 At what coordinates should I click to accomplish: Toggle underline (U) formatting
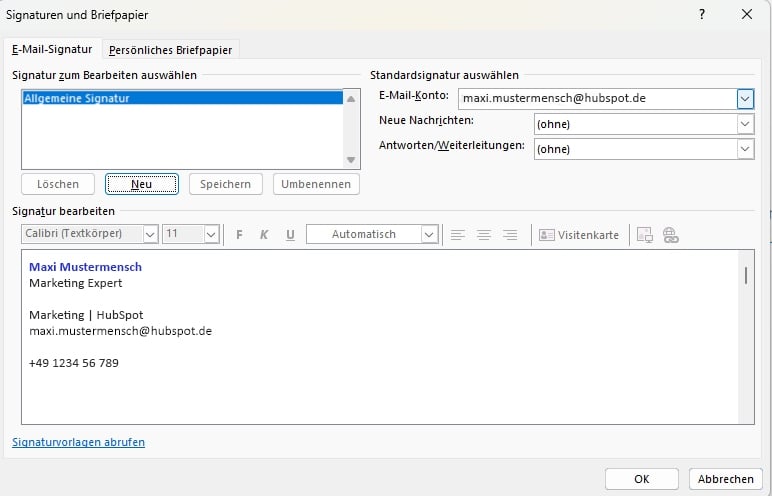click(290, 235)
